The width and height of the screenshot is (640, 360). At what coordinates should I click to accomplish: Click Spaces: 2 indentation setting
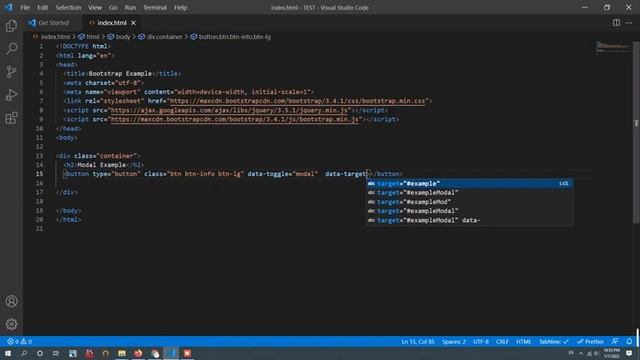453,342
